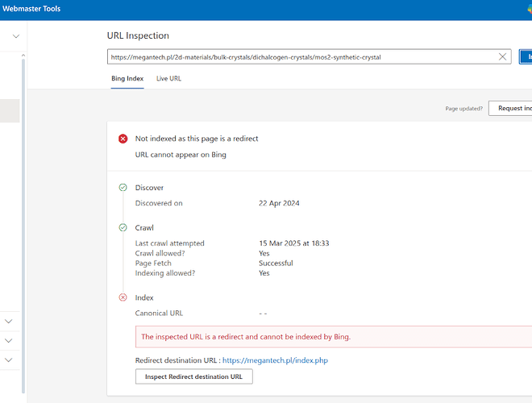Select the highlighted sidebar menu item
This screenshot has width=532, height=403.
point(10,110)
